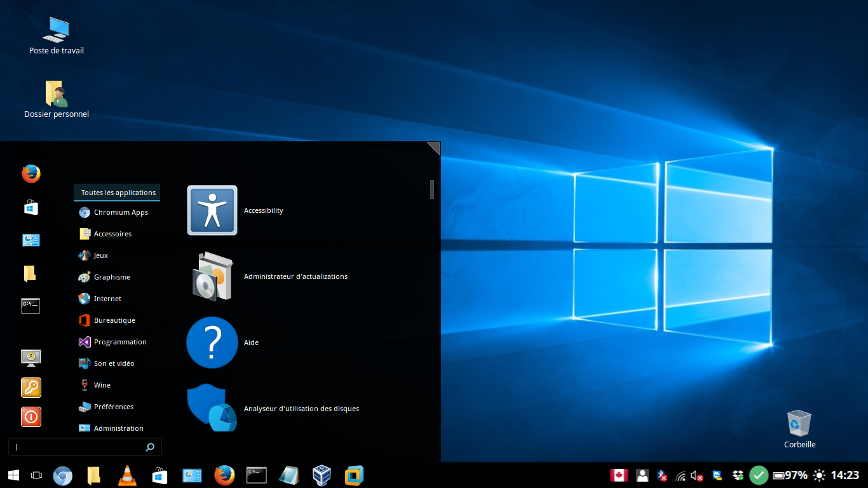
Task: Open the Aide application
Action: tap(251, 342)
